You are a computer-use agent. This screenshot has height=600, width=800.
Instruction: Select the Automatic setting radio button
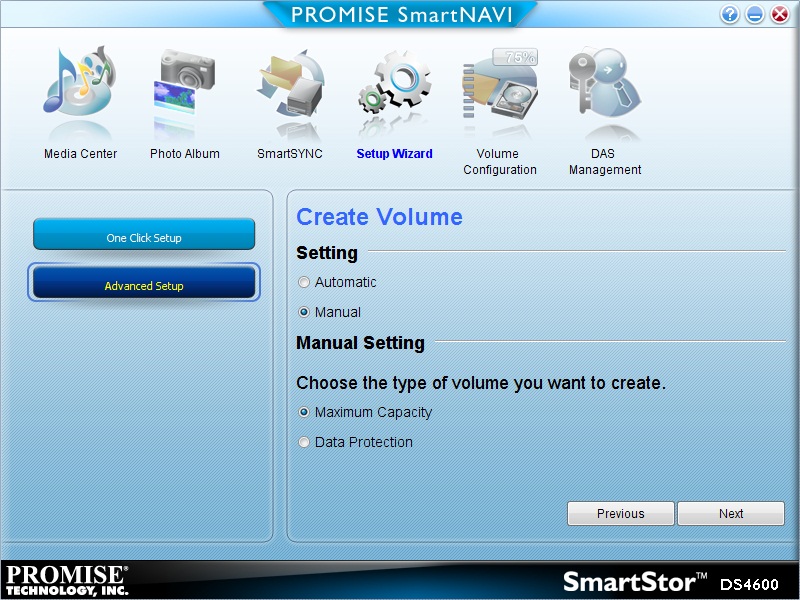[x=304, y=282]
